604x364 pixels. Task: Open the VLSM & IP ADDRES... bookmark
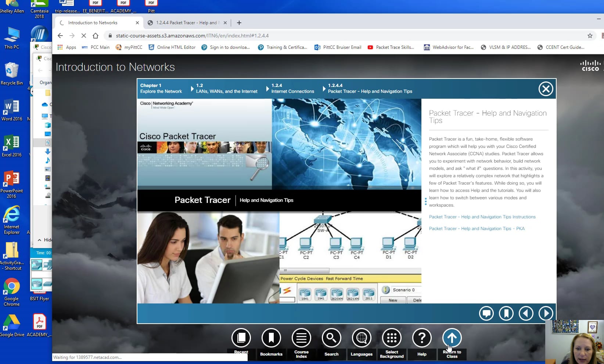506,47
